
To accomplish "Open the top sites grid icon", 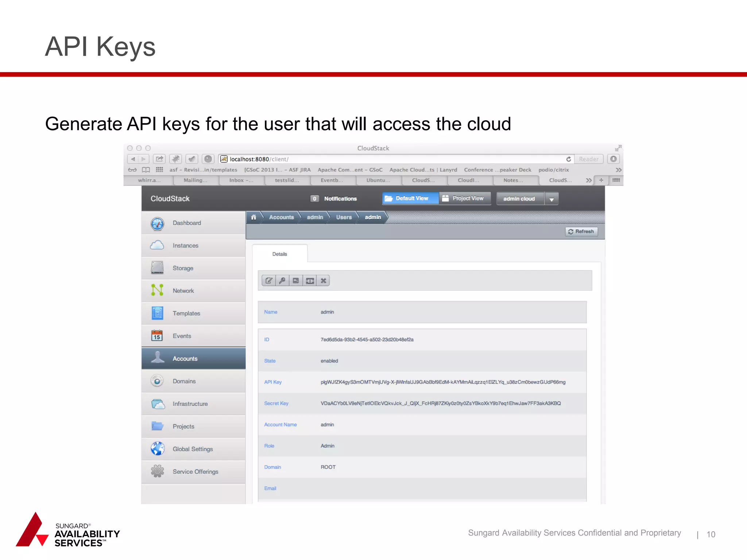I will pos(159,170).
